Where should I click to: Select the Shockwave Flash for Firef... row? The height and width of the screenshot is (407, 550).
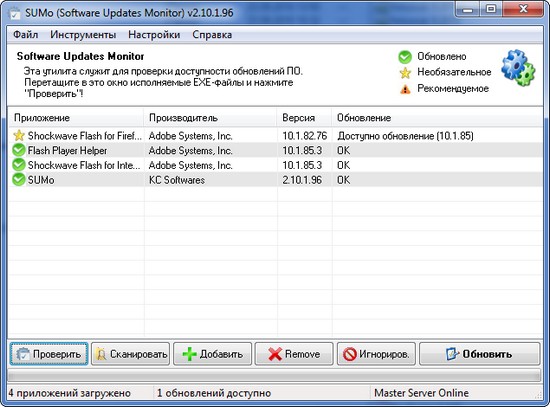[275, 135]
